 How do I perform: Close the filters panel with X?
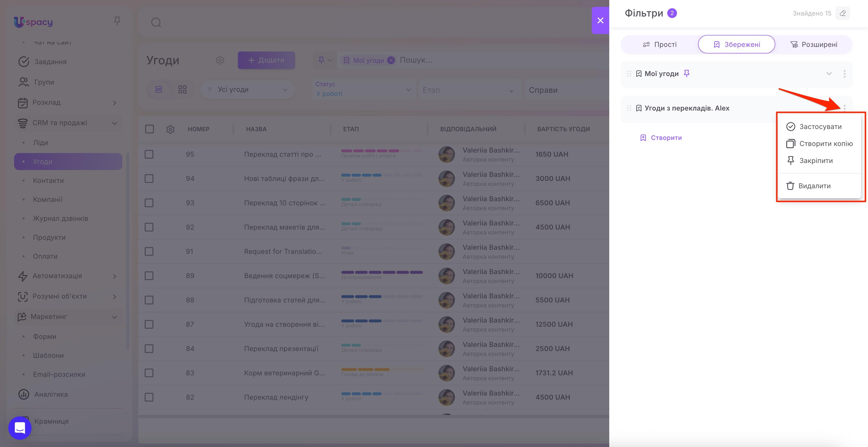point(600,21)
